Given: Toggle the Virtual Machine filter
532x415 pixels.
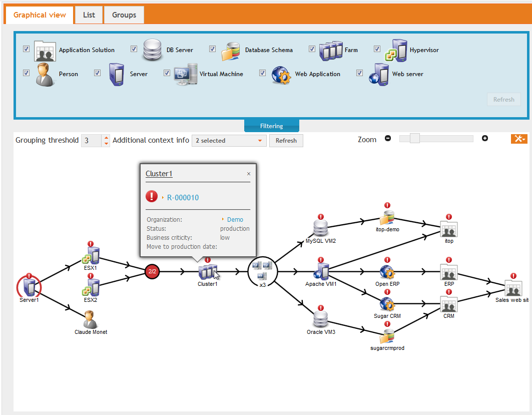Looking at the screenshot, I should click(167, 73).
